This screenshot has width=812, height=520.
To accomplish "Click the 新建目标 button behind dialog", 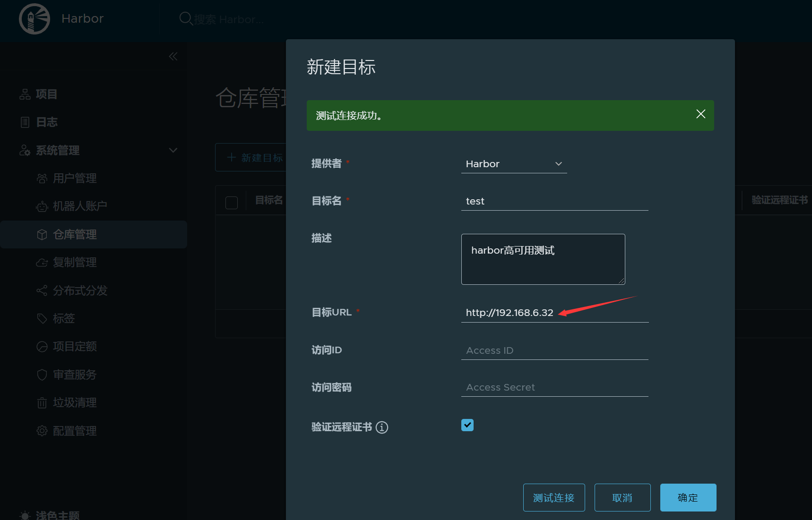I will tap(251, 157).
